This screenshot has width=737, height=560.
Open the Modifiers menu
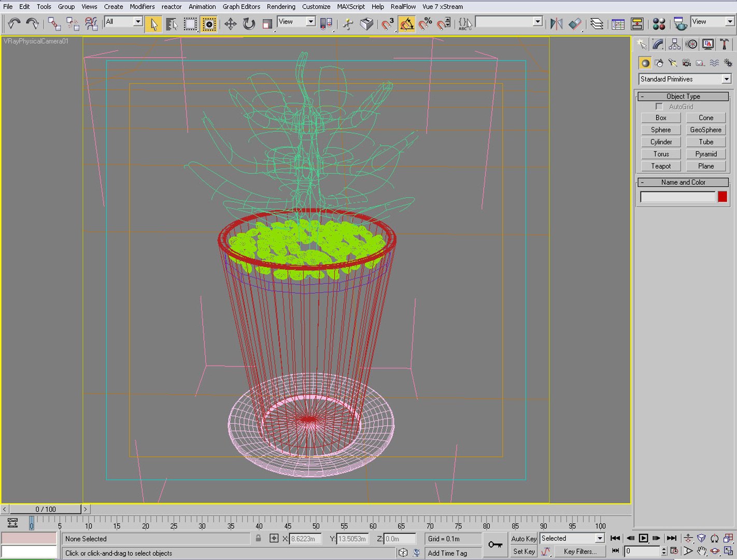pos(142,7)
